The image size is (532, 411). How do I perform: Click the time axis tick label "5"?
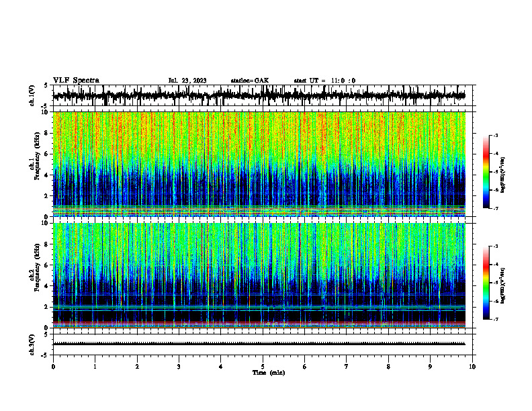pos(263,367)
